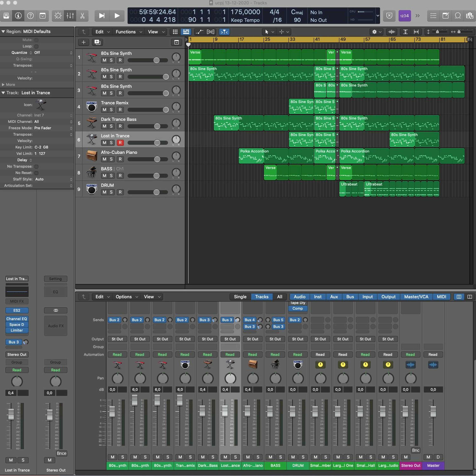Viewport: 476px width, 476px height.
Task: Collapse the Track: Lost in Trance disclosure triangle
Action: pos(3,93)
